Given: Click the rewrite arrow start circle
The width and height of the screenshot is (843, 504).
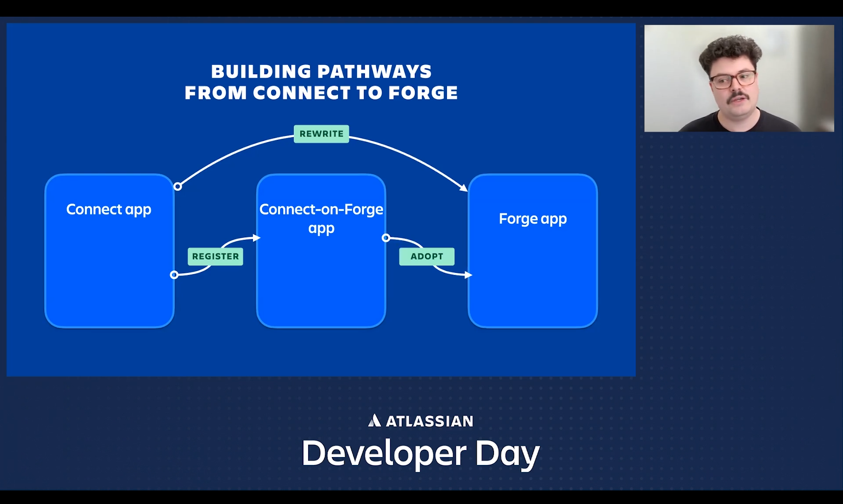Looking at the screenshot, I should [x=178, y=186].
